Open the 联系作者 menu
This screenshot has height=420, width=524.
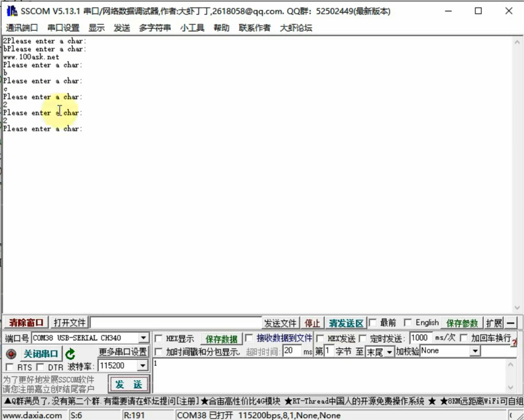255,28
